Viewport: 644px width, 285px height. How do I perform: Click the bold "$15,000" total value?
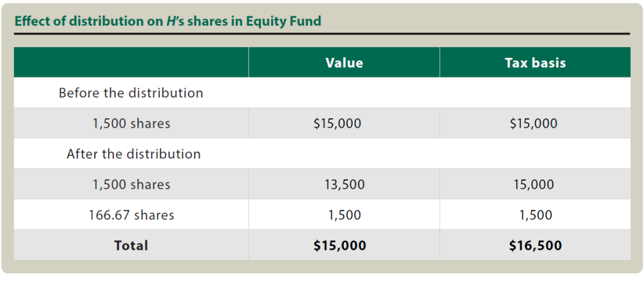pos(340,245)
